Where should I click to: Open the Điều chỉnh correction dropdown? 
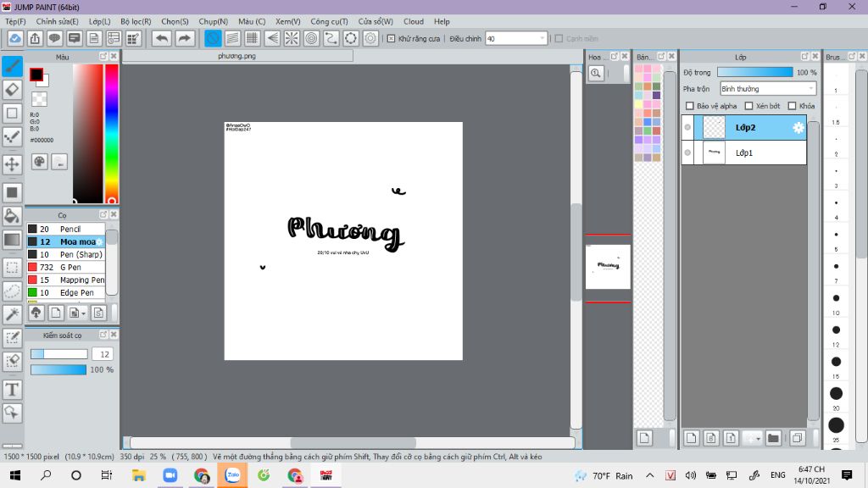tap(516, 39)
